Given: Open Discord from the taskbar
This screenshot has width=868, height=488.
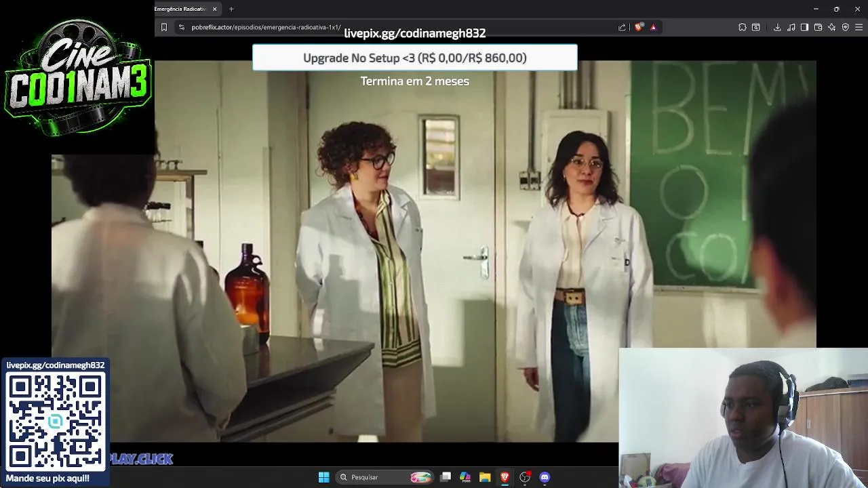Looking at the screenshot, I should [545, 477].
